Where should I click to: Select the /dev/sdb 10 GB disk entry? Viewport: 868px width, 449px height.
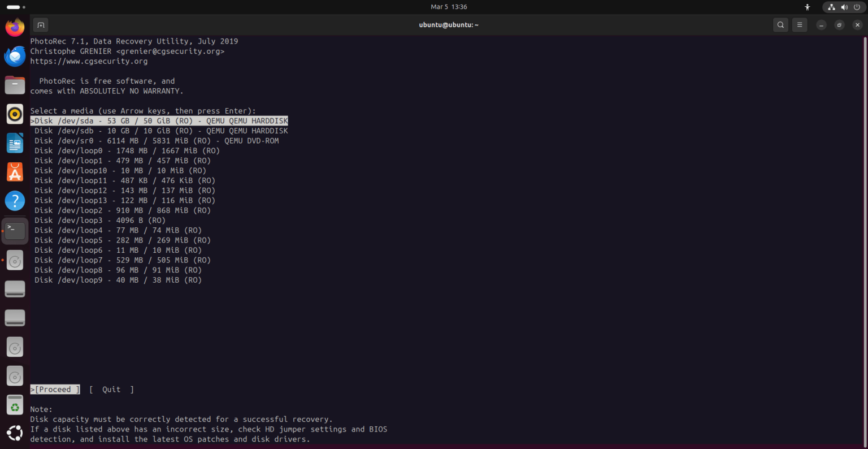[160, 131]
